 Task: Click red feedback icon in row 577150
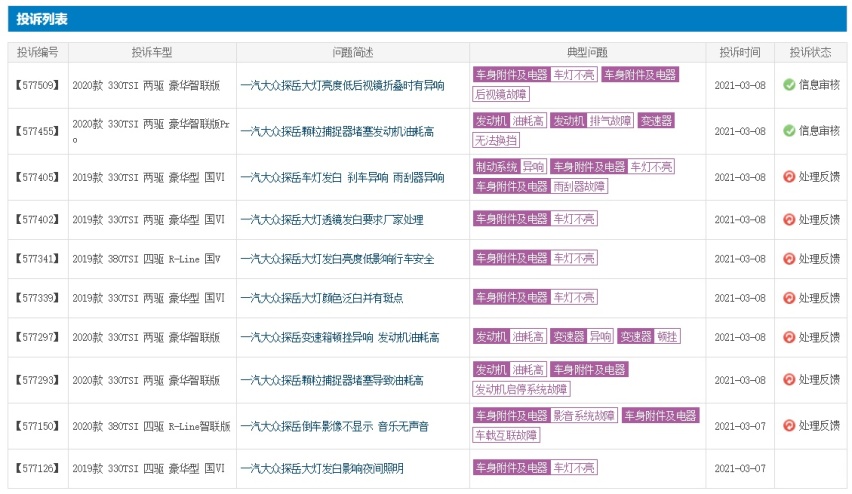(x=789, y=426)
